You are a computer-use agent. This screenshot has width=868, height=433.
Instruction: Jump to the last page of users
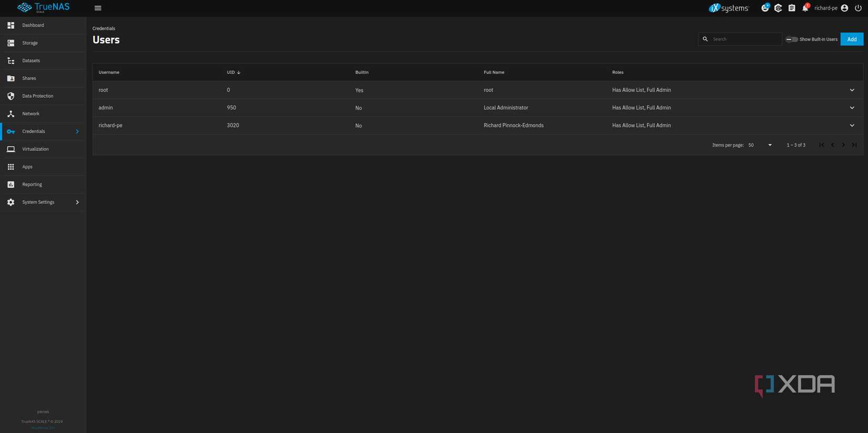(854, 145)
